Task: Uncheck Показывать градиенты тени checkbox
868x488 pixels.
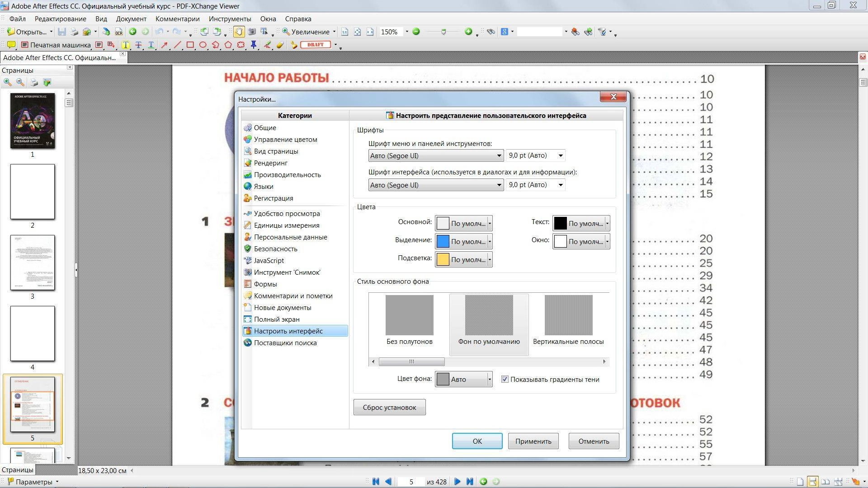Action: pos(505,380)
